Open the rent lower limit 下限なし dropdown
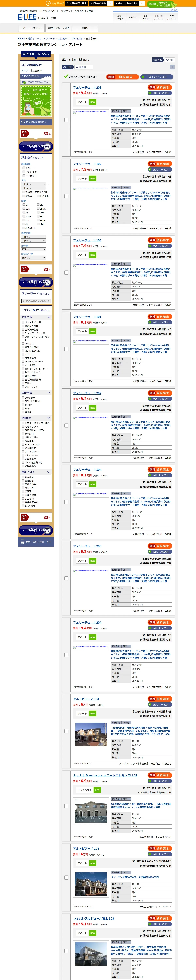 tap(33, 184)
